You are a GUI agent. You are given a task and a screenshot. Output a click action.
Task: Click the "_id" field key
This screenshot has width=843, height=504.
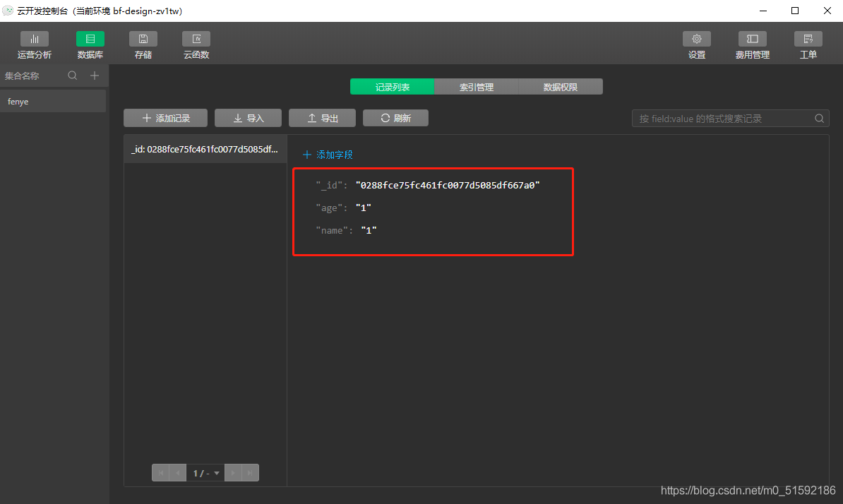pyautogui.click(x=329, y=186)
